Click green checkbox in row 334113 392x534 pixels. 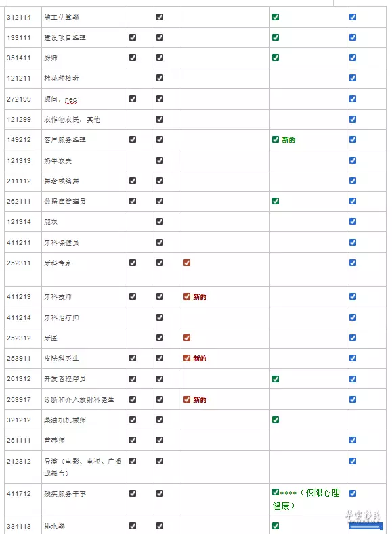pyautogui.click(x=276, y=526)
